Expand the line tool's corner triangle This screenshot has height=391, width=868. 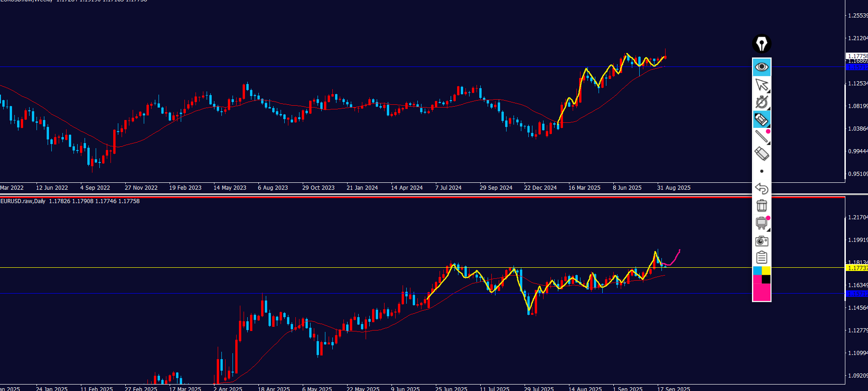click(x=768, y=143)
